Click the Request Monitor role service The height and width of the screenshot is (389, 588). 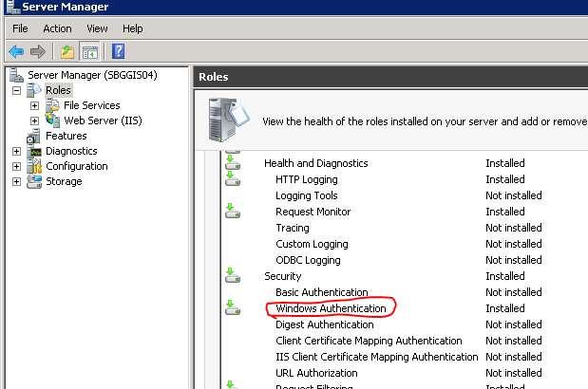(313, 212)
